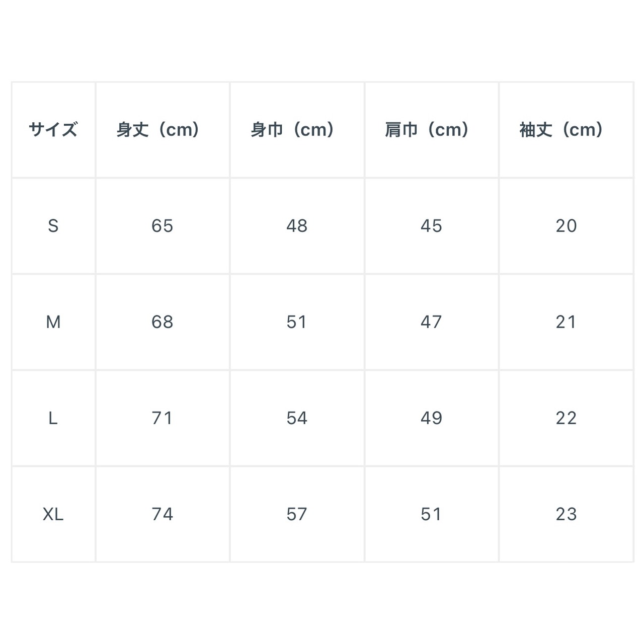Click the 袖丈 value 23 for size XL
The width and height of the screenshot is (644, 644).
point(566,514)
